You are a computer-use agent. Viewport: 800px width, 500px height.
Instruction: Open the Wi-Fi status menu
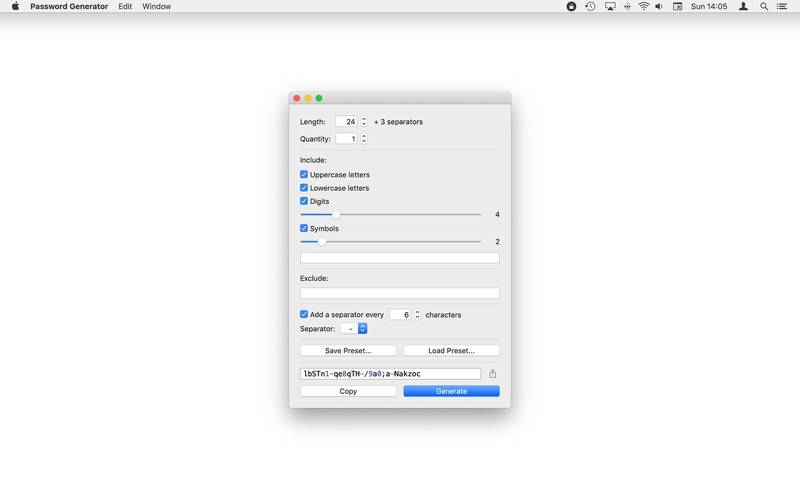coord(644,6)
